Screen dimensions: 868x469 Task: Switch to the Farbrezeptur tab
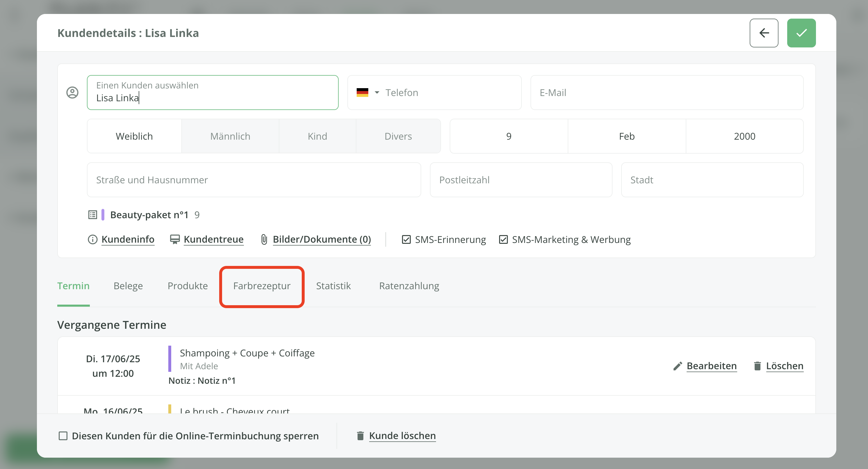[x=262, y=286]
